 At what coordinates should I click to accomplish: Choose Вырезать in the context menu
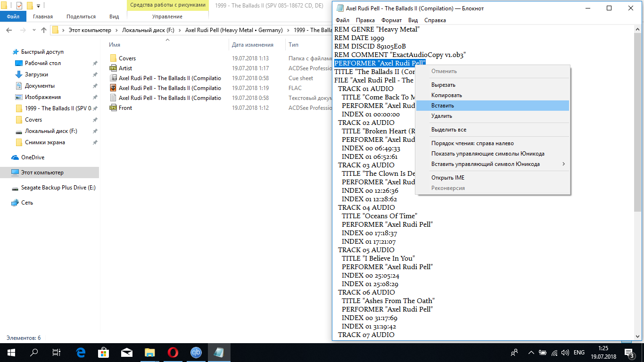[x=493, y=85]
